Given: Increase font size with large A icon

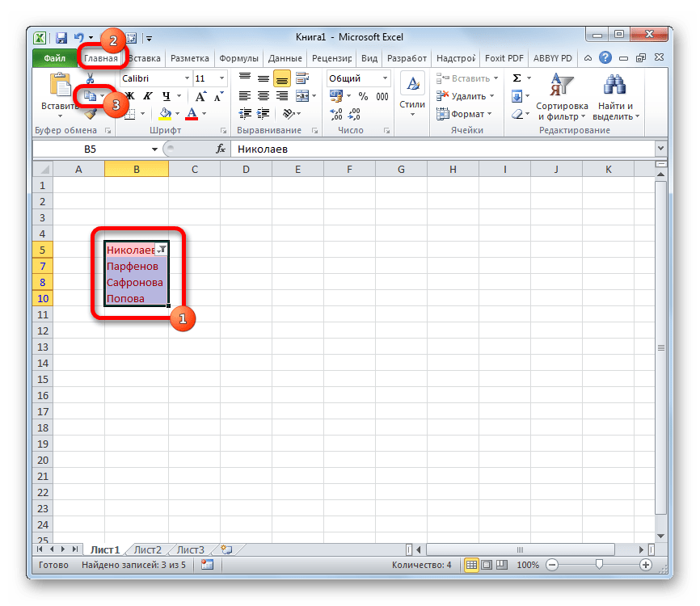Looking at the screenshot, I should 200,96.
